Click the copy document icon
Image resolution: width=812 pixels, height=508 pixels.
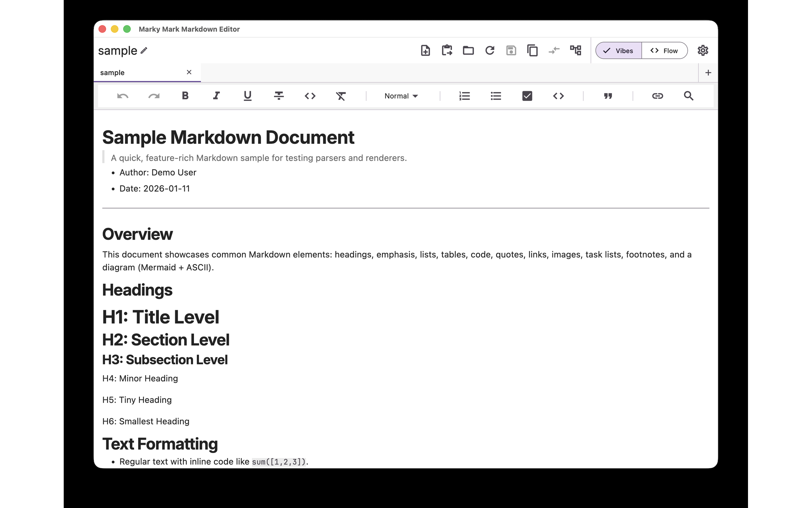[x=533, y=51]
